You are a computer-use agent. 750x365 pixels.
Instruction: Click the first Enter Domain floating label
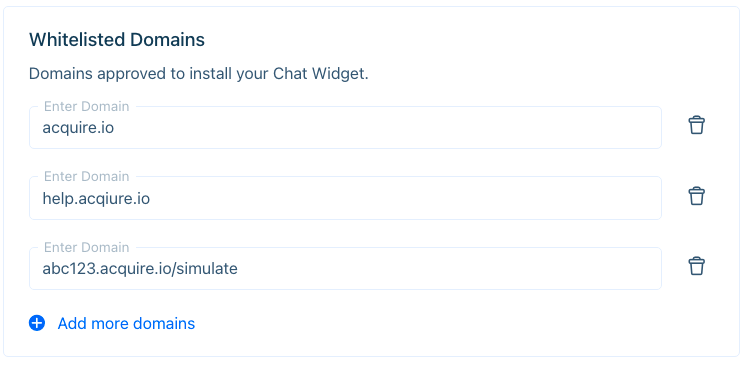click(x=87, y=106)
